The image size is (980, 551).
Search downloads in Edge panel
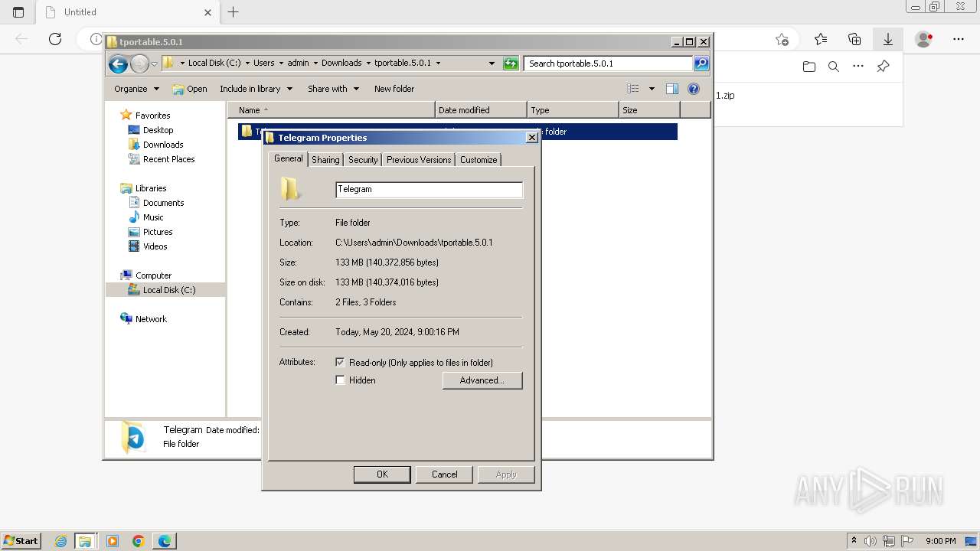834,67
